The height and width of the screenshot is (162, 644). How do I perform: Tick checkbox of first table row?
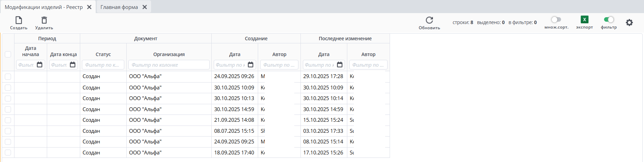(8, 77)
